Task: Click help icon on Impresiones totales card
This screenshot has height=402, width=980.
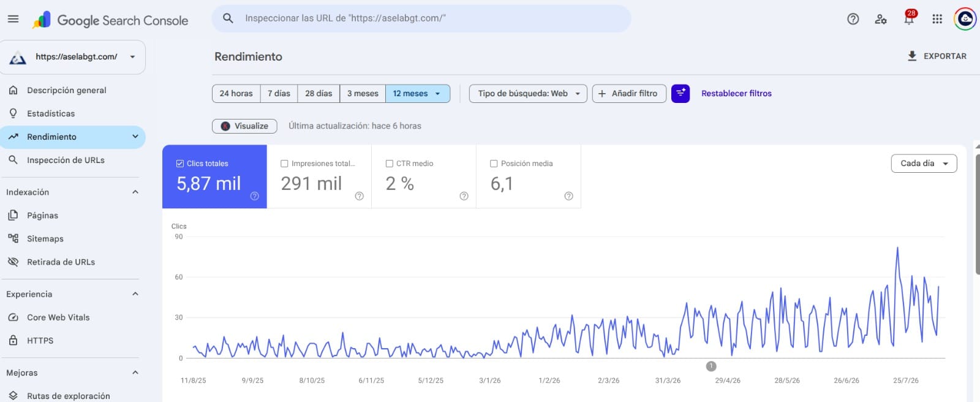Action: coord(360,196)
